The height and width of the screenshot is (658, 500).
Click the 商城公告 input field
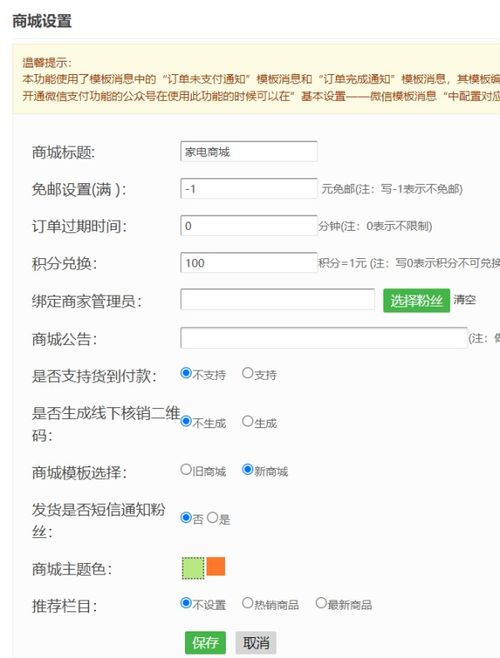point(324,338)
